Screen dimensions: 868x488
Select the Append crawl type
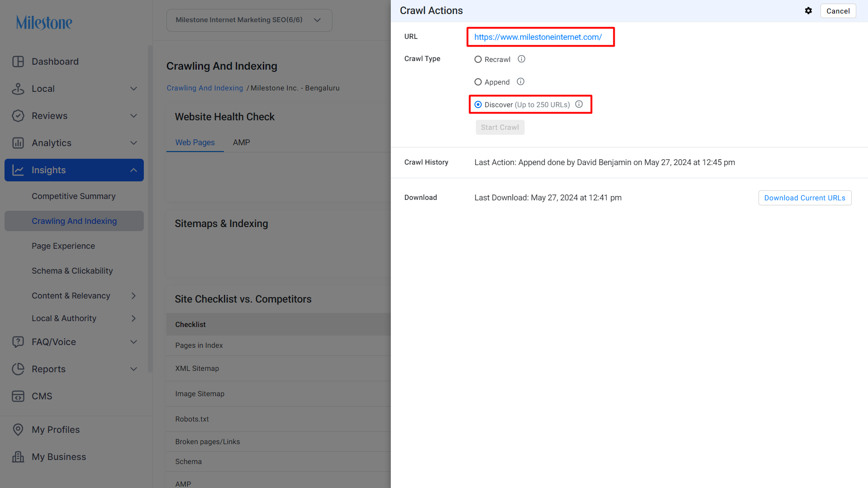pos(478,82)
